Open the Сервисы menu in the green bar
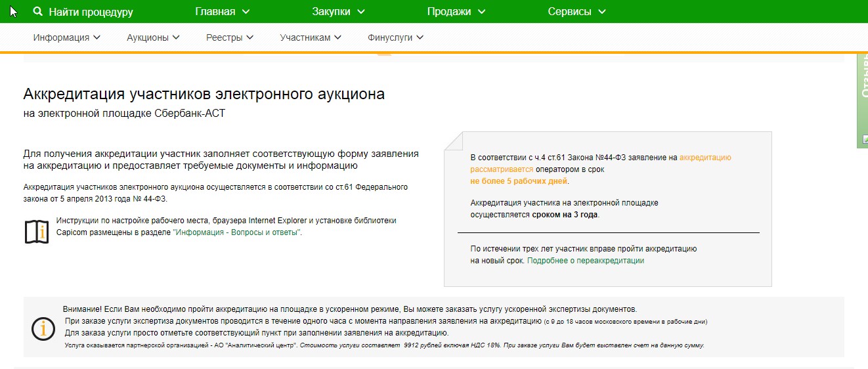The image size is (868, 369). (x=576, y=12)
